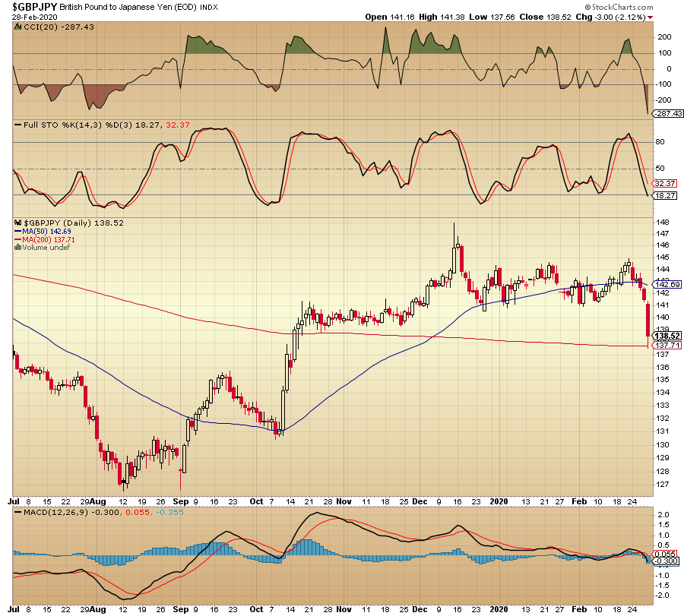Click the 2020 label on the price time axis

(499, 501)
